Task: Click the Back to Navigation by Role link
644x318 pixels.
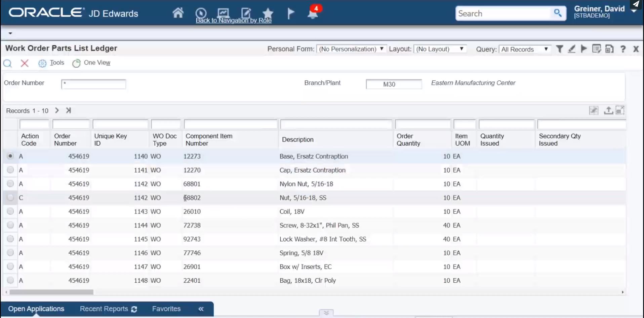Action: pos(234,20)
